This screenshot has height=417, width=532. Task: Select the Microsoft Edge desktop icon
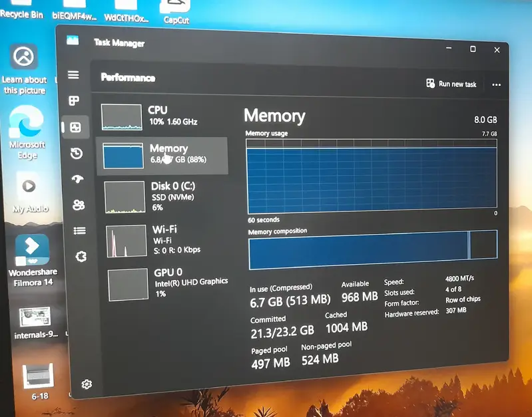click(x=27, y=132)
